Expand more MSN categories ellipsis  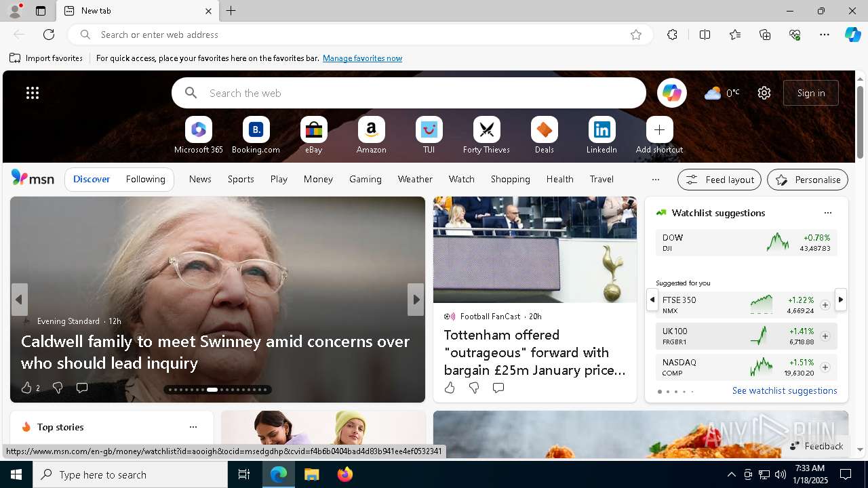point(655,180)
